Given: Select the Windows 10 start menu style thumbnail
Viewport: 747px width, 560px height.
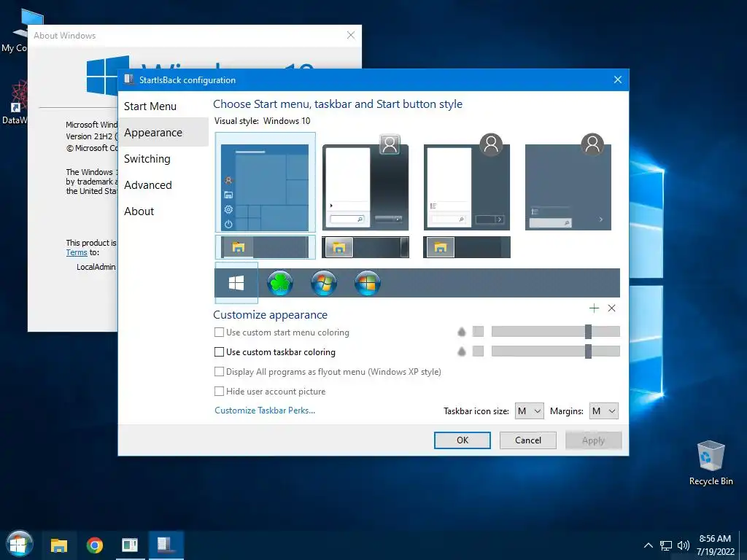Looking at the screenshot, I should [x=265, y=182].
